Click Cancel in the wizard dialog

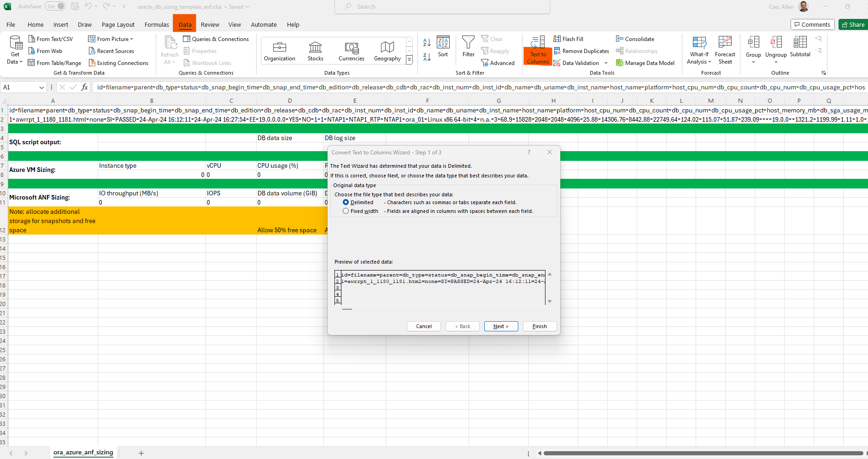(423, 326)
